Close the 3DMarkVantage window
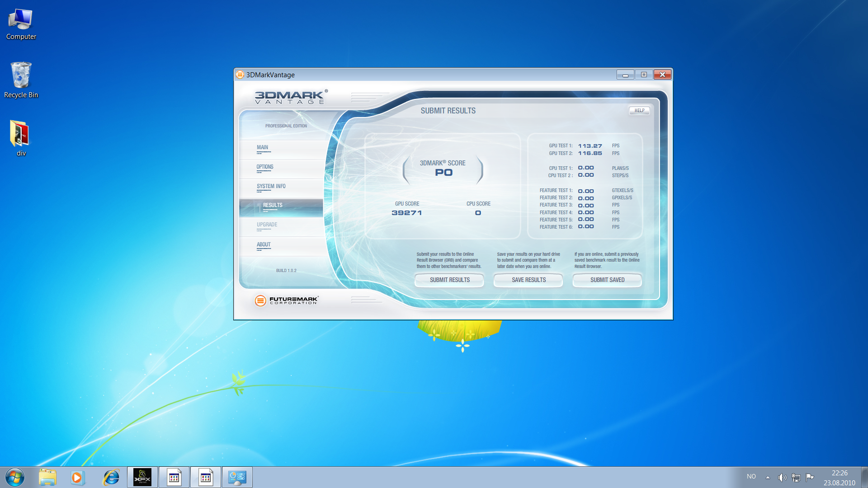 pos(662,75)
